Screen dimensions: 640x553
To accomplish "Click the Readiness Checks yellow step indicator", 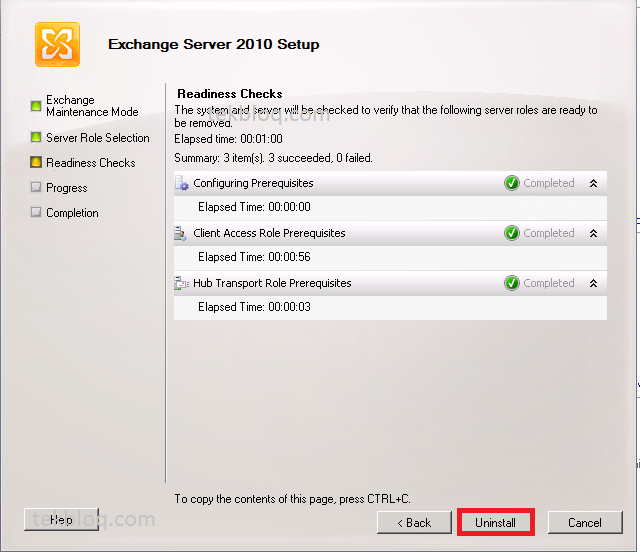I will click(36, 162).
